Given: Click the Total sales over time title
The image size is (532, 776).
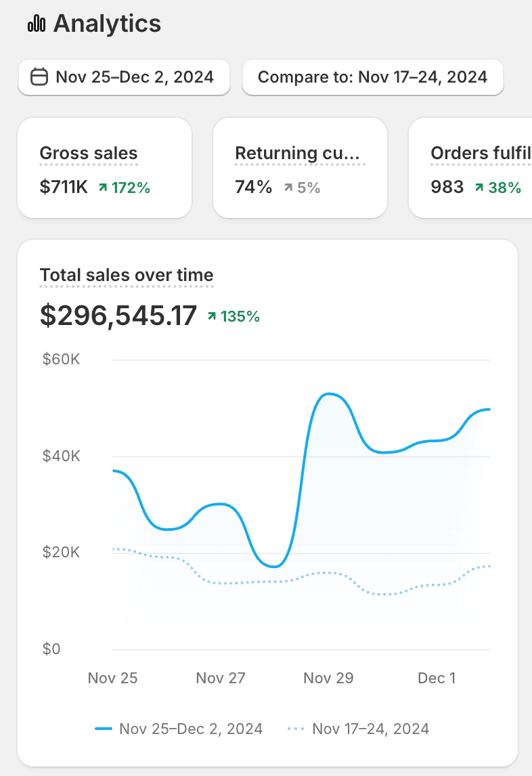Looking at the screenshot, I should click(x=127, y=275).
